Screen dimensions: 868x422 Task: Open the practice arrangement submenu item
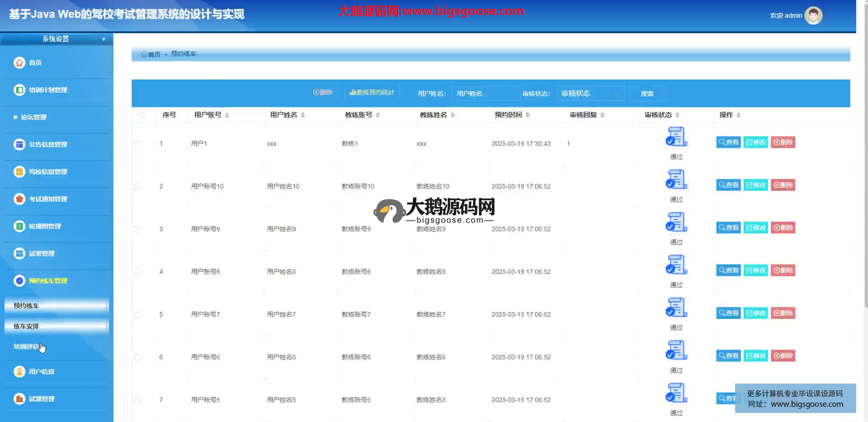tap(27, 326)
